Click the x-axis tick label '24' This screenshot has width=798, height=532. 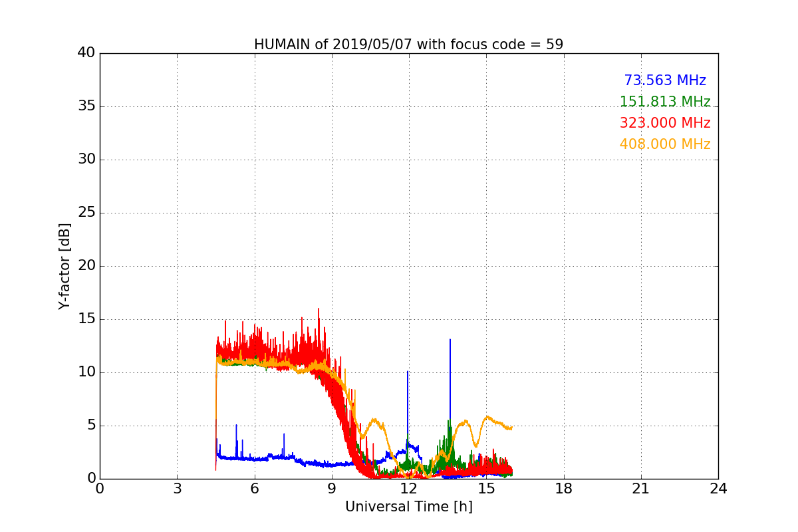(718, 489)
